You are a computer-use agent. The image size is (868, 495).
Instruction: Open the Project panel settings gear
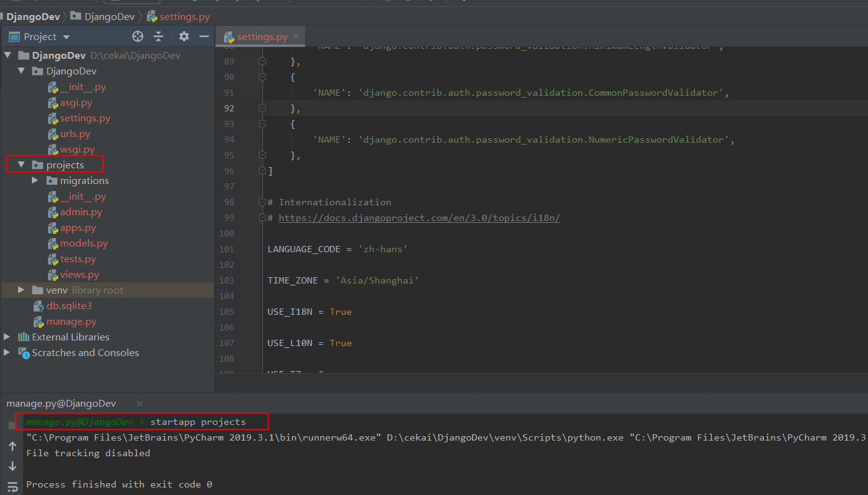pos(183,36)
